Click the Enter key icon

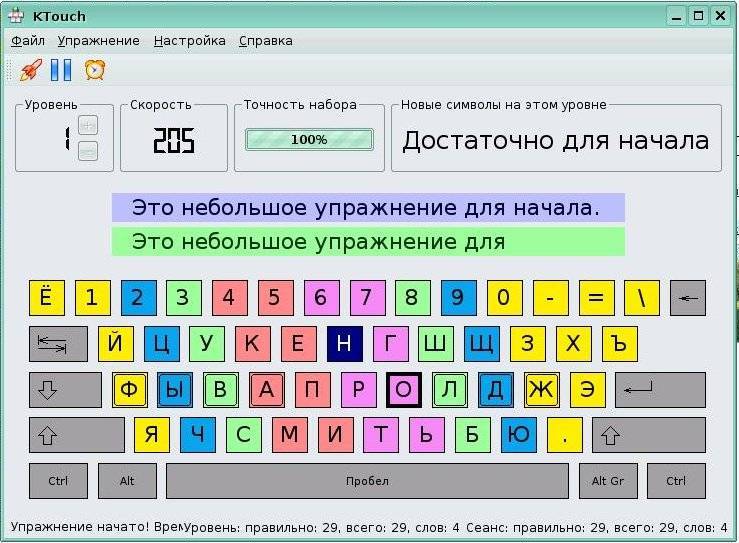pyautogui.click(x=660, y=390)
